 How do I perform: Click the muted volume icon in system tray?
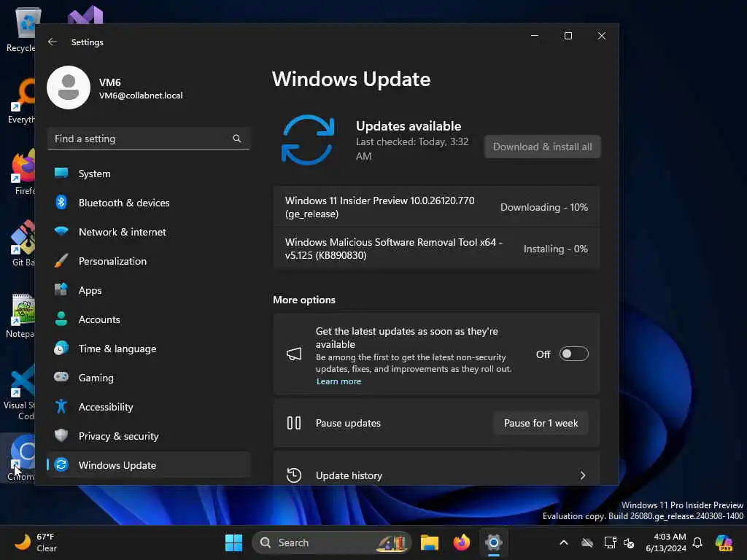click(x=628, y=542)
